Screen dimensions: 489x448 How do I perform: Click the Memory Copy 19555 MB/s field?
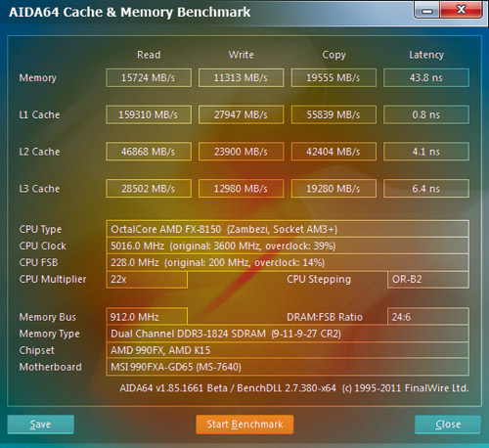coord(333,77)
